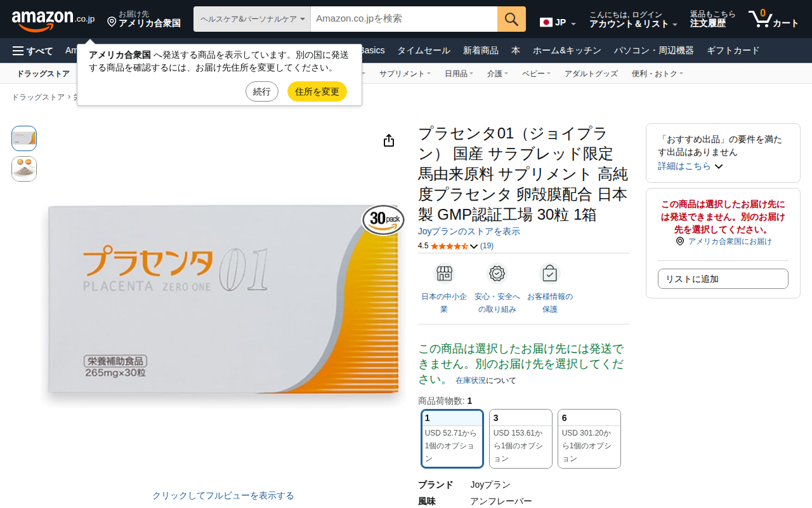812x508 pixels.
Task: Click the 在庫状況 link
Action: pyautogui.click(x=471, y=380)
